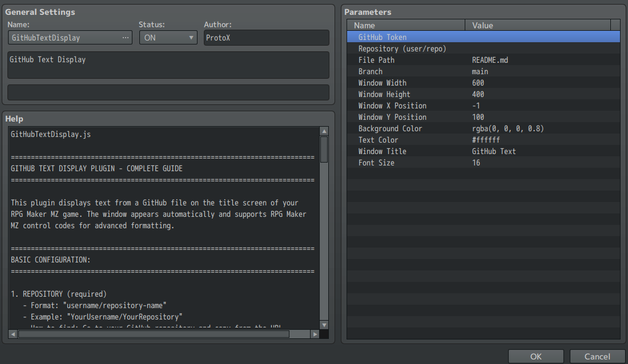
Task: Click the Help horizontal scrollbar right arrow
Action: point(315,334)
